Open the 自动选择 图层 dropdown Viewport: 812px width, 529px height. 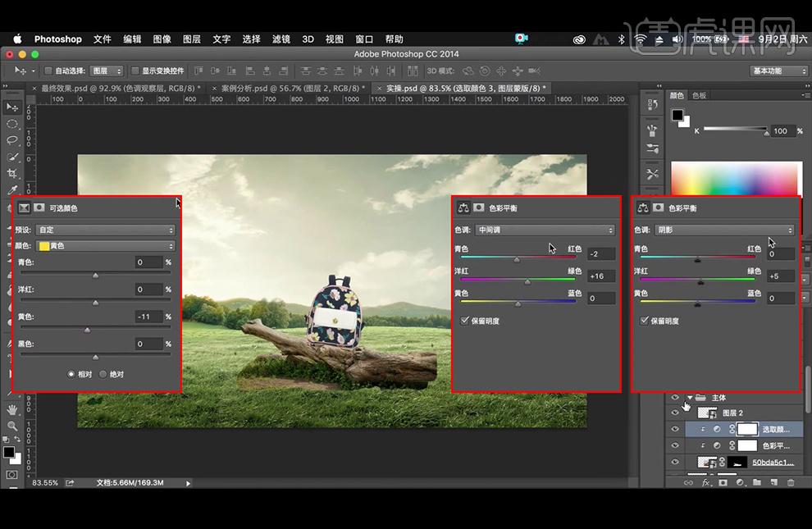tap(106, 71)
